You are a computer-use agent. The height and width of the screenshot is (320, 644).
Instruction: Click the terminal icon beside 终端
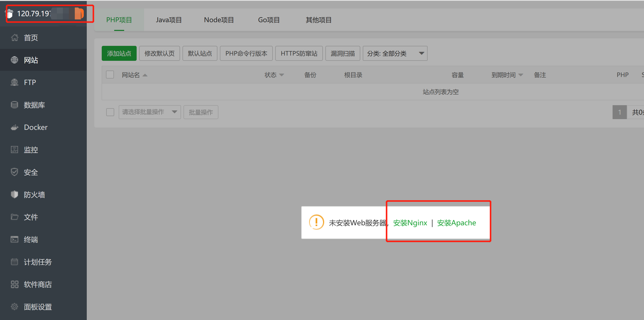point(14,239)
